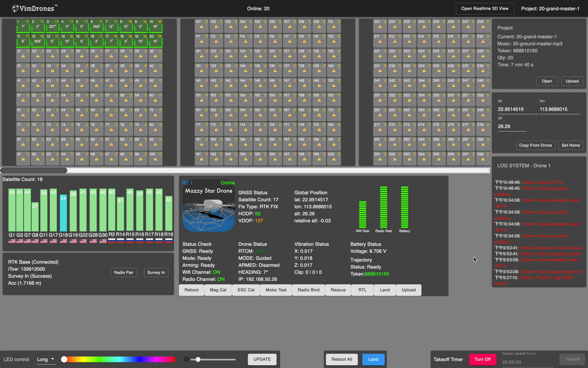Viewport: 588px width, 368px height.
Task: Run Mag Cal on drone 1
Action: point(218,290)
